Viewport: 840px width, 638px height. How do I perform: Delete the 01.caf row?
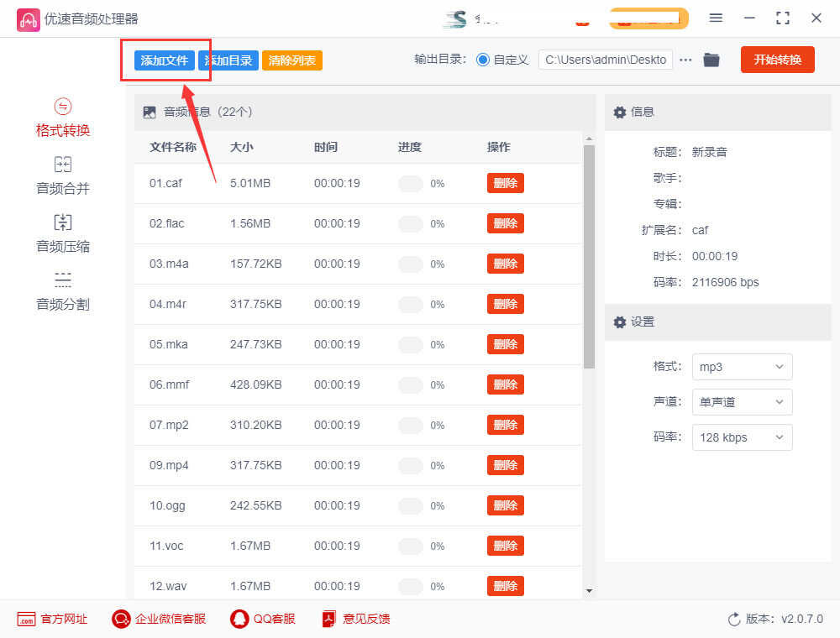tap(505, 183)
